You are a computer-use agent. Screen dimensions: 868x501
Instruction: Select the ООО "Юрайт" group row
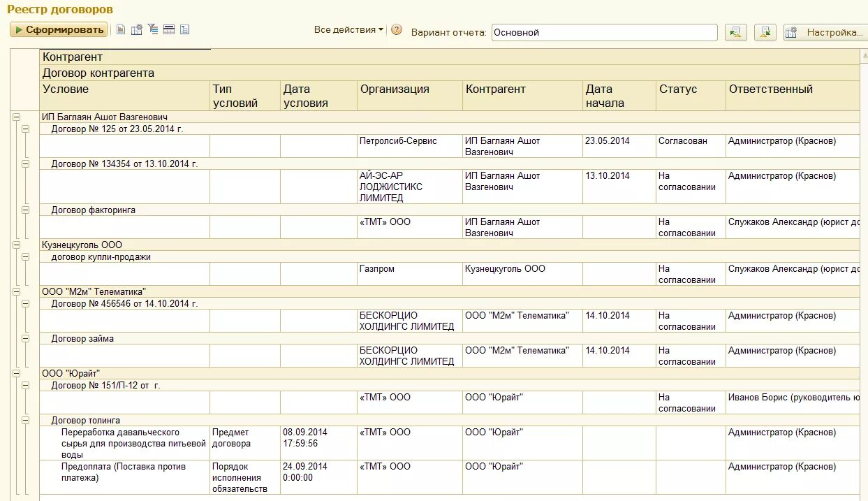coord(450,373)
